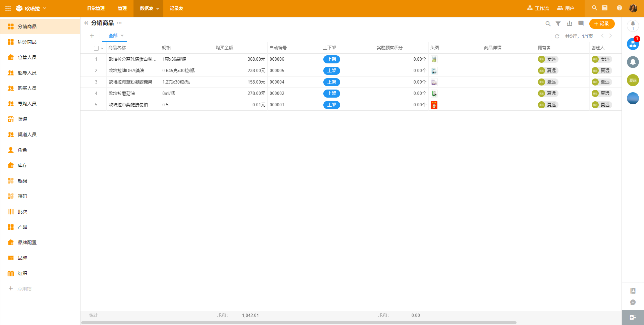
Task: Open the red thumbnail in row 5
Action: click(x=434, y=105)
